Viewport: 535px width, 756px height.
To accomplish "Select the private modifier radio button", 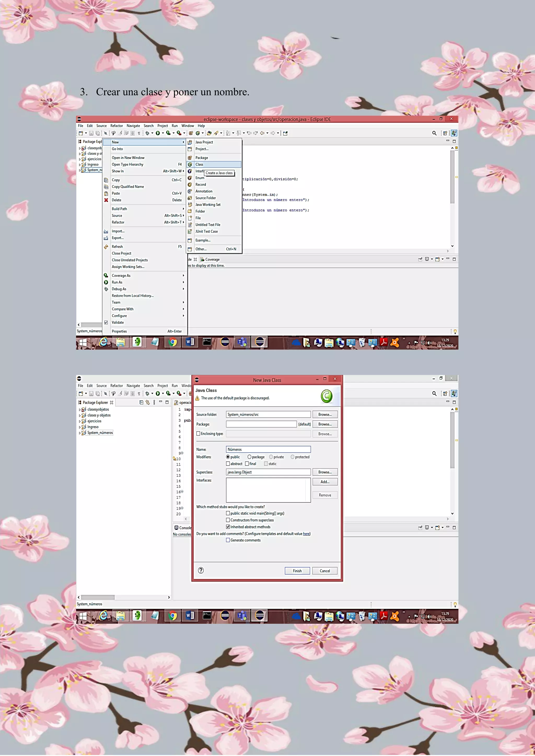I will point(271,457).
